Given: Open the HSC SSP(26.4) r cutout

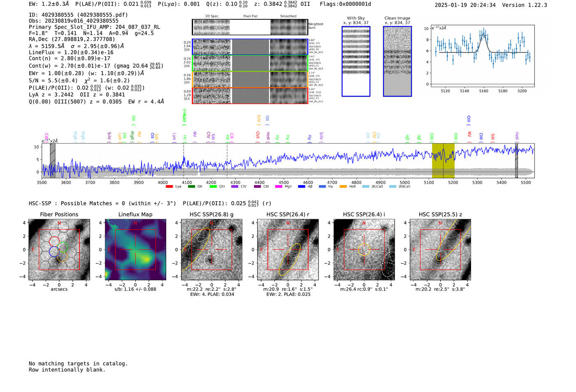Looking at the screenshot, I should tap(288, 249).
